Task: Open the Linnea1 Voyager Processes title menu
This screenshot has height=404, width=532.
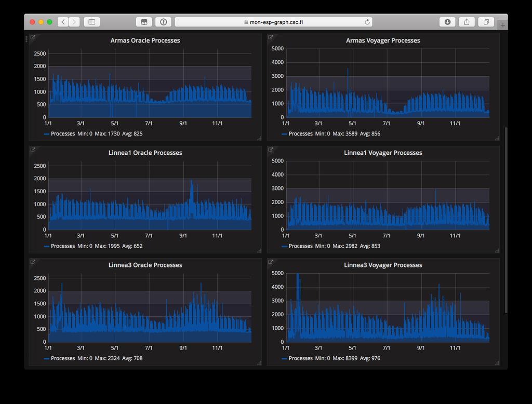Action: coord(383,153)
